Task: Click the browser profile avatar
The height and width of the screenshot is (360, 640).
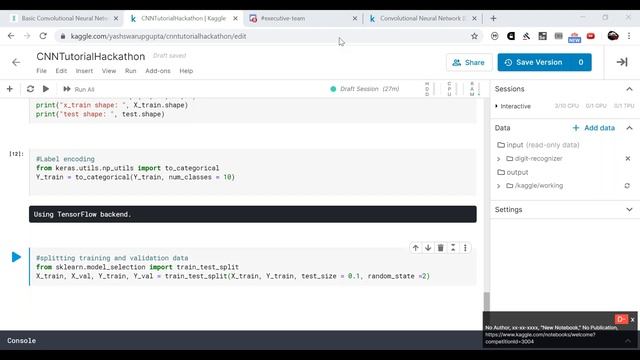Action: pos(613,36)
